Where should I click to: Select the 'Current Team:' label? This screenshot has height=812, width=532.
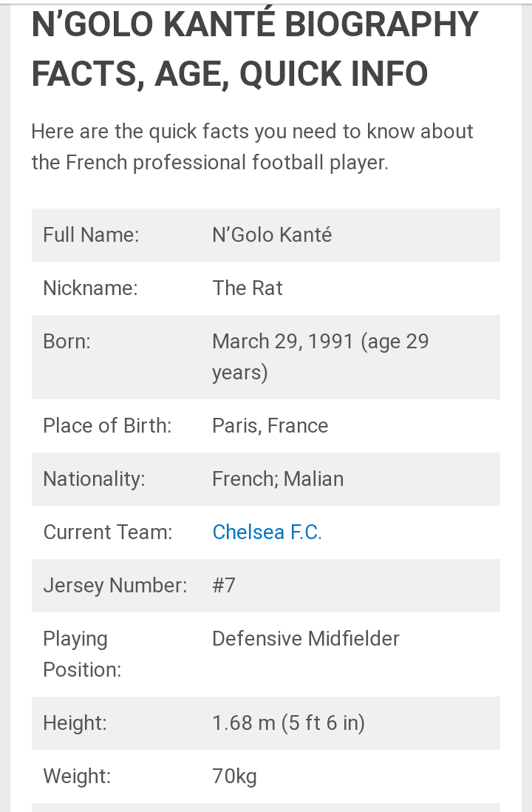107,532
